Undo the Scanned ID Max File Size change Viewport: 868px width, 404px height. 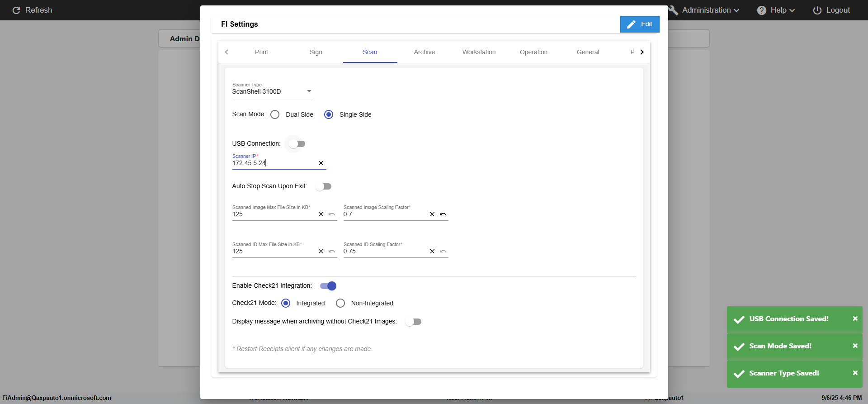(332, 252)
